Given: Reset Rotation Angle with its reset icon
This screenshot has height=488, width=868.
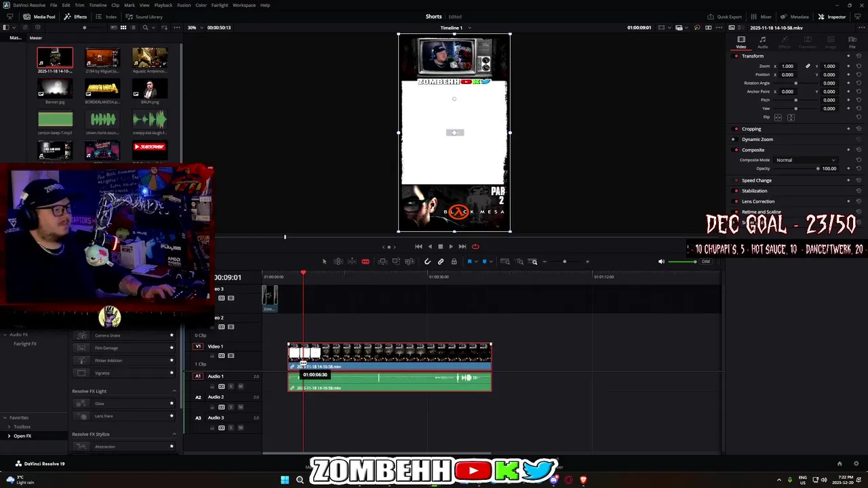Looking at the screenshot, I should click(x=859, y=83).
